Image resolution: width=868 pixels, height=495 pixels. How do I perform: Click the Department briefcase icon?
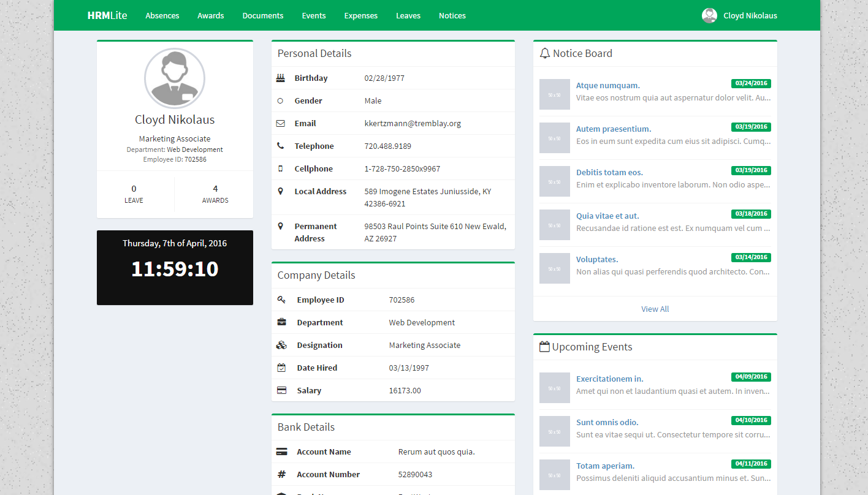(281, 322)
